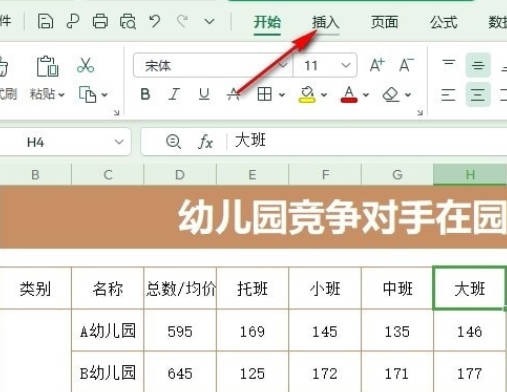Select column D header
Screen dimensions: 507x392
pyautogui.click(x=180, y=175)
